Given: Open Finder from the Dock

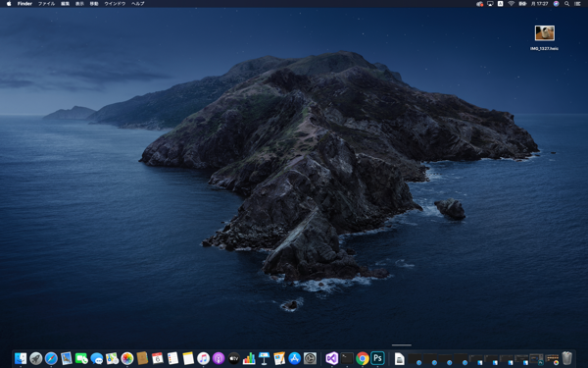Looking at the screenshot, I should click(x=21, y=358).
